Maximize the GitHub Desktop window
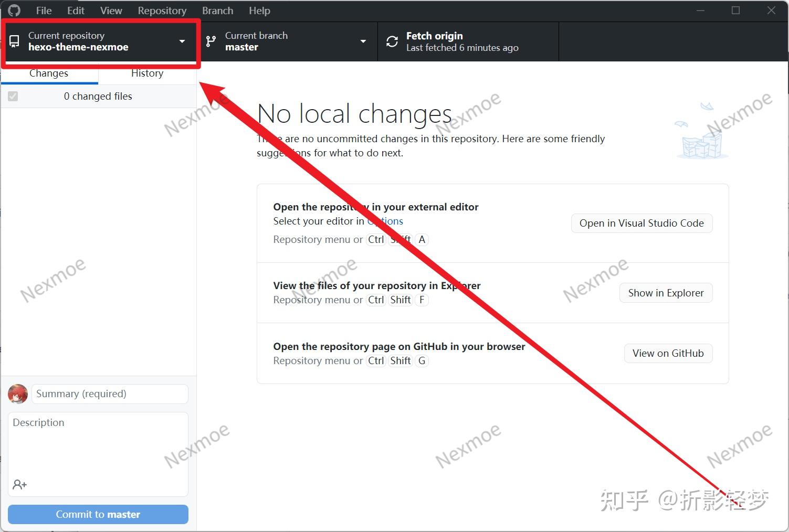Screen dimensions: 789x532 735,10
